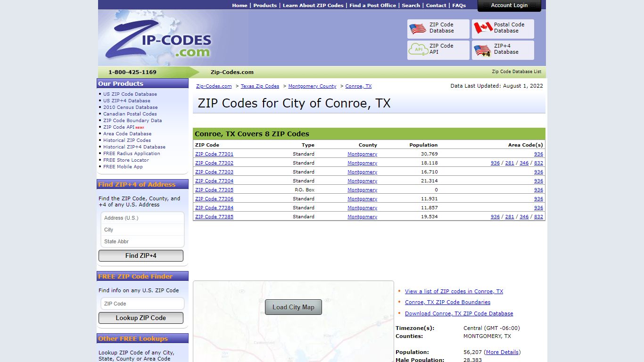644x362 pixels.
Task: Click the ZIP-CODES.com logo
Action: pos(159,39)
